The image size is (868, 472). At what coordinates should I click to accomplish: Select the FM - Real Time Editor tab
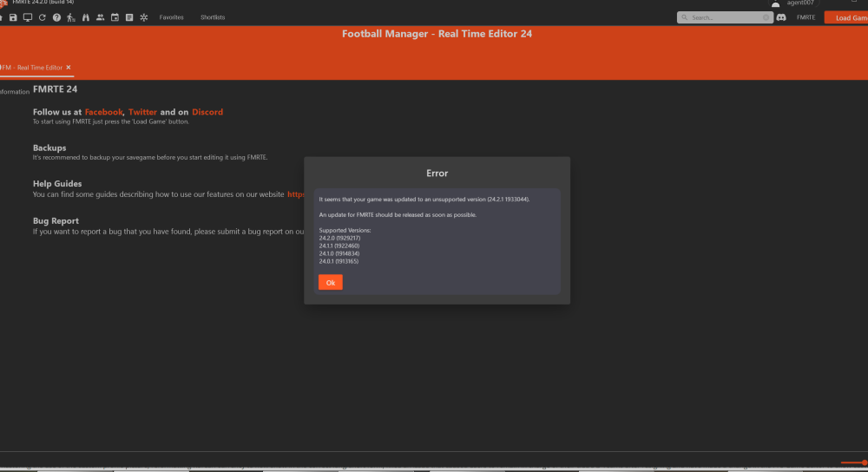coord(31,68)
